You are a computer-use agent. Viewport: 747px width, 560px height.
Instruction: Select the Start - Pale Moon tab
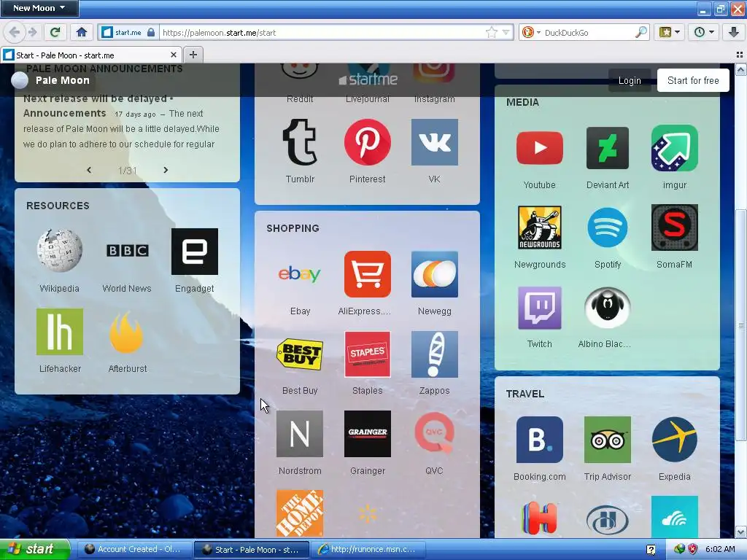pos(91,55)
